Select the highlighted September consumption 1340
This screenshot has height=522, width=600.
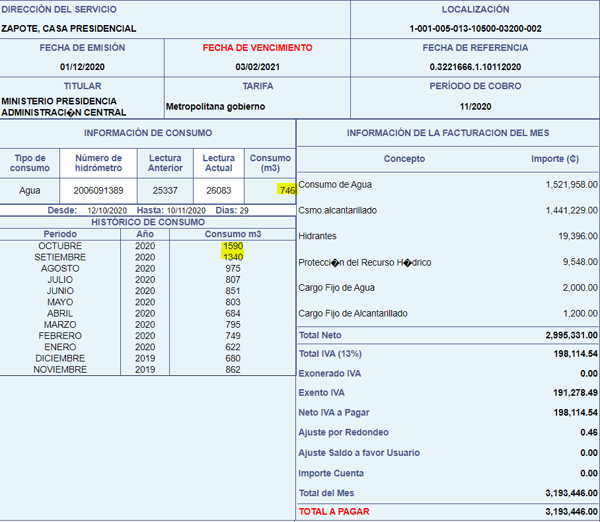(233, 257)
